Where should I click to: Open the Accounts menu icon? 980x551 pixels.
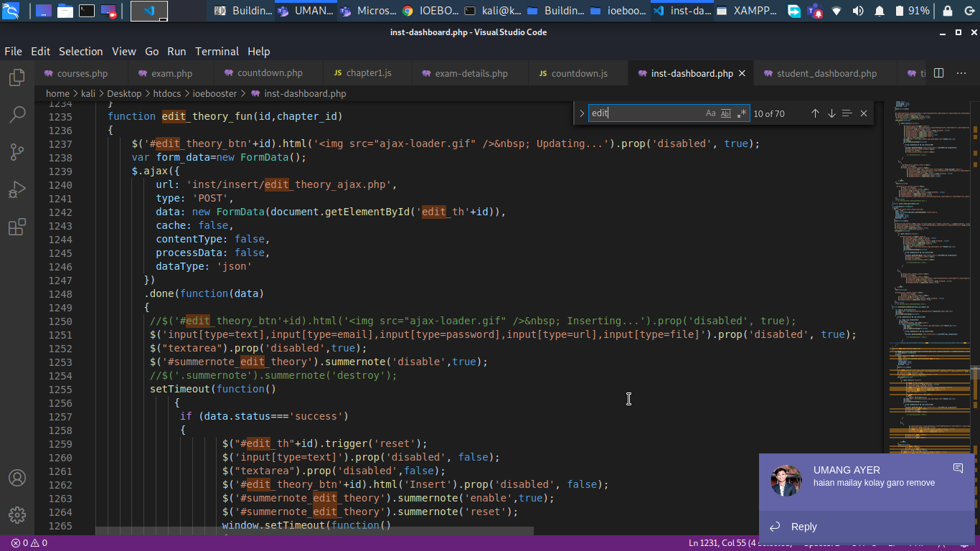click(x=17, y=478)
